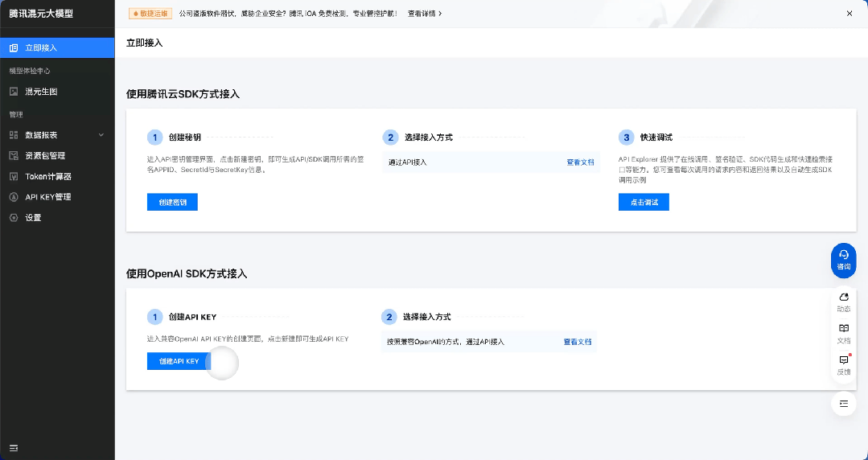Click the 点击调试 button
The image size is (868, 460).
[644, 202]
